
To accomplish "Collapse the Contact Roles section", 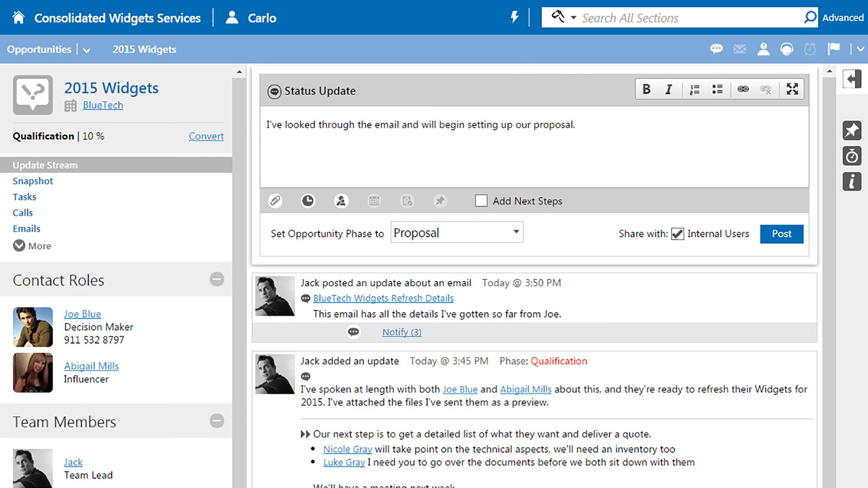I will tap(217, 279).
